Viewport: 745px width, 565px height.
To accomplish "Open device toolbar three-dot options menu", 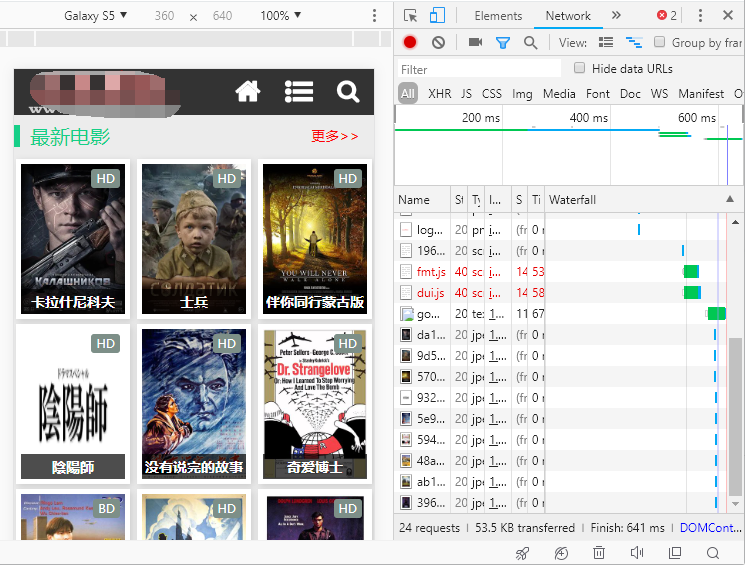I will click(374, 16).
